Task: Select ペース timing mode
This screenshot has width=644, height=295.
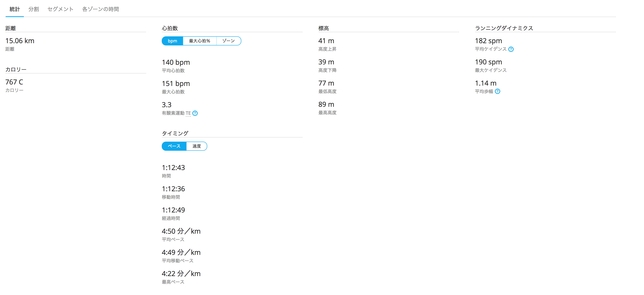Action: [x=174, y=146]
